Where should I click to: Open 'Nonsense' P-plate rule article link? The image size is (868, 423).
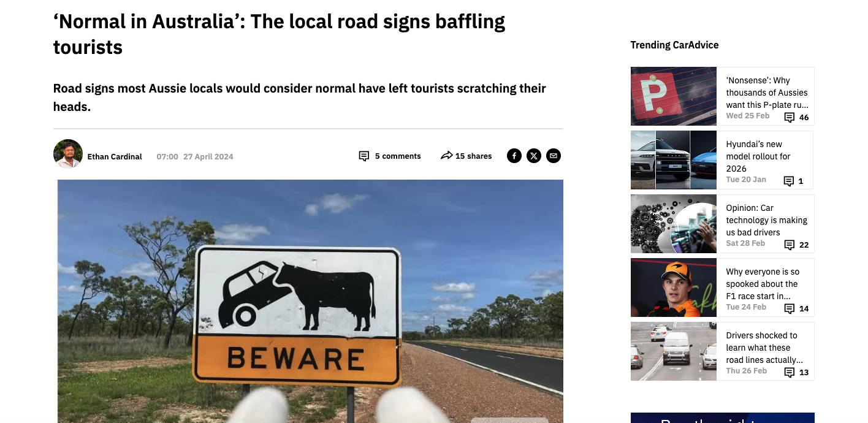767,93
